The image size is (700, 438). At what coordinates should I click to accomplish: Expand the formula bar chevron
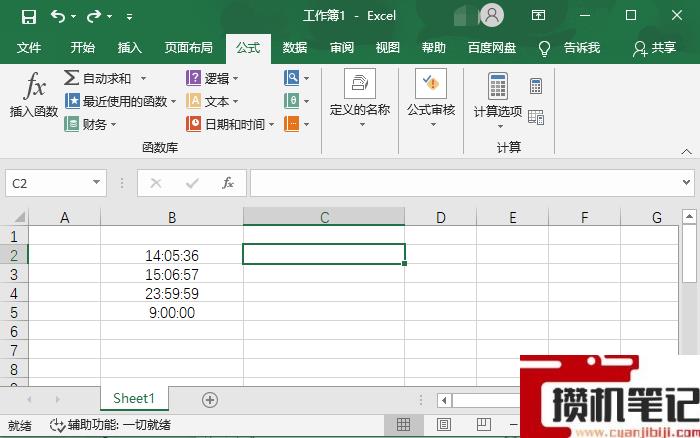point(687,182)
